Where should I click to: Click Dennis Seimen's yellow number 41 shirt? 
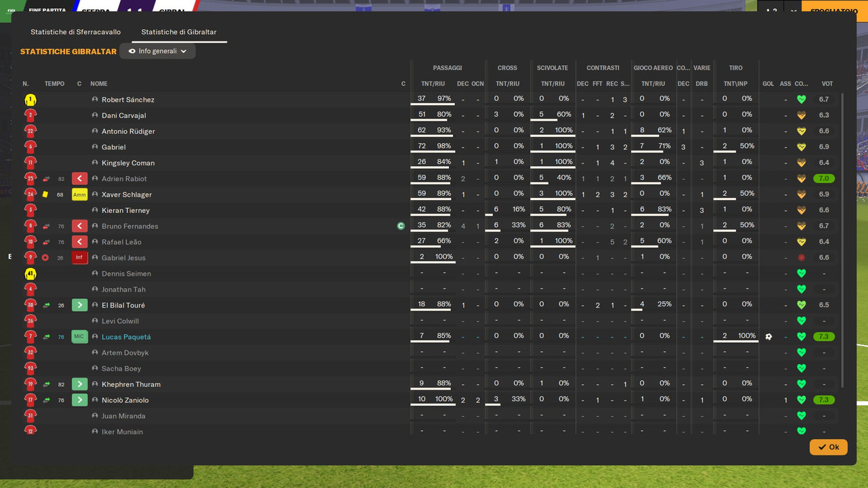click(x=30, y=274)
